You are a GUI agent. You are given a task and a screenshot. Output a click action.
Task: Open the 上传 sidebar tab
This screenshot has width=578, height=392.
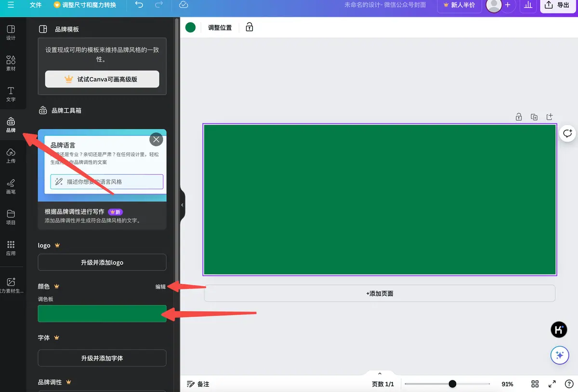[11, 156]
